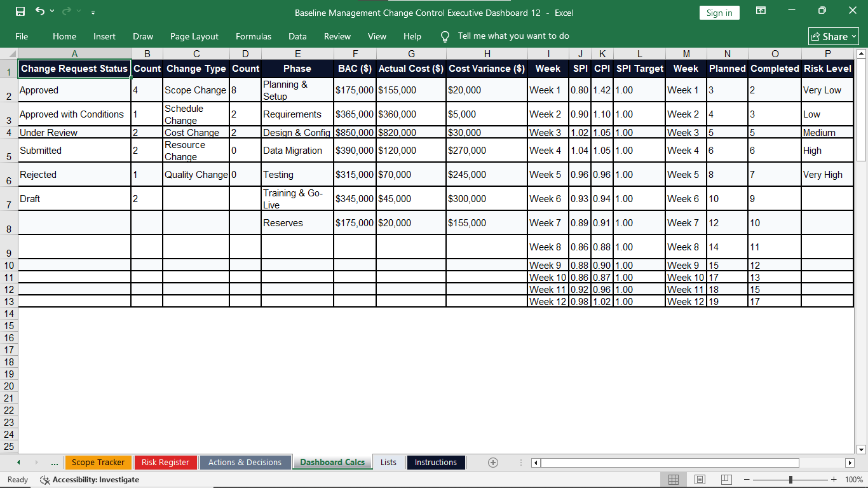Click the horizontal scrollbar right arrow

click(x=850, y=463)
